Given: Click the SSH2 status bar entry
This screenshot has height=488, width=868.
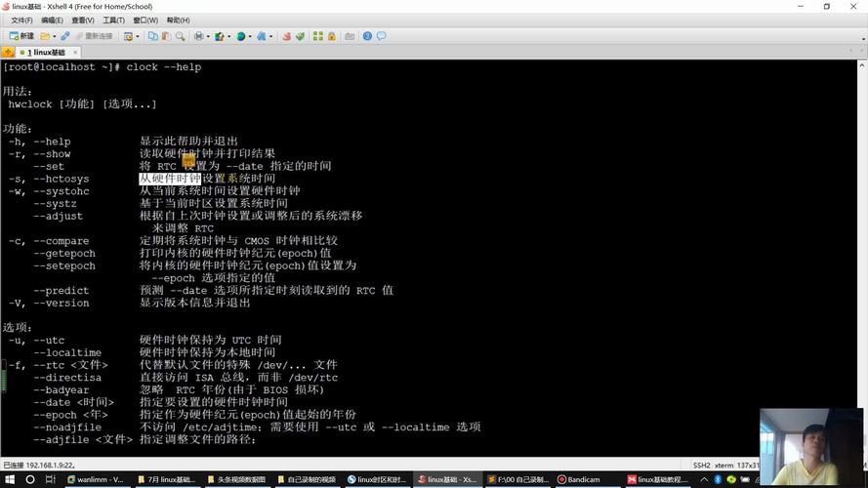Looking at the screenshot, I should click(x=701, y=466).
